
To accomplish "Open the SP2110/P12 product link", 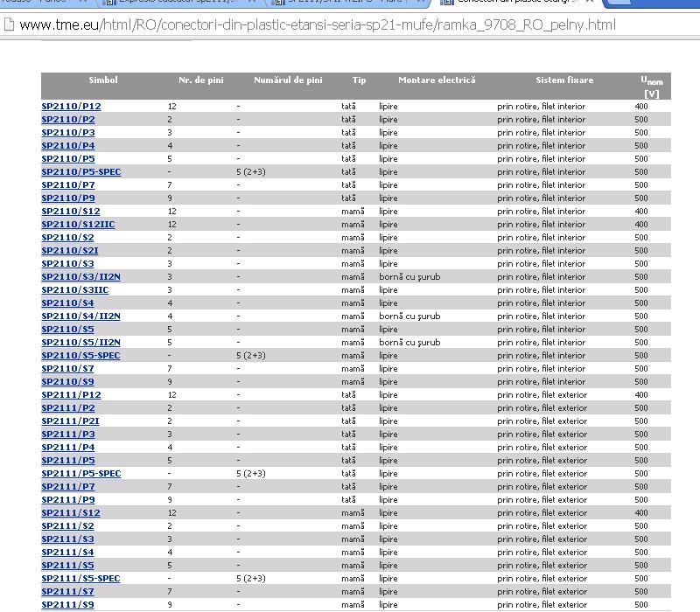I will point(72,106).
